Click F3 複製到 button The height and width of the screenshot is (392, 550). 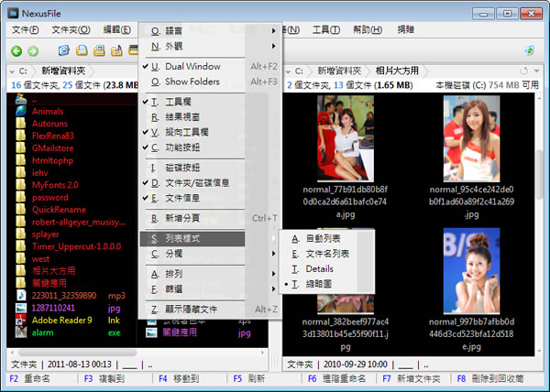pyautogui.click(x=104, y=378)
